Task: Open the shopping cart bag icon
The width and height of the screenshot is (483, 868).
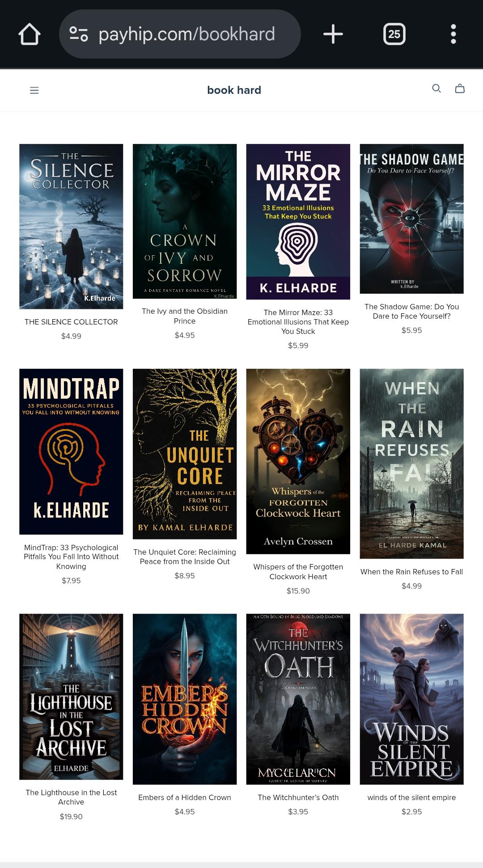Action: pos(460,88)
